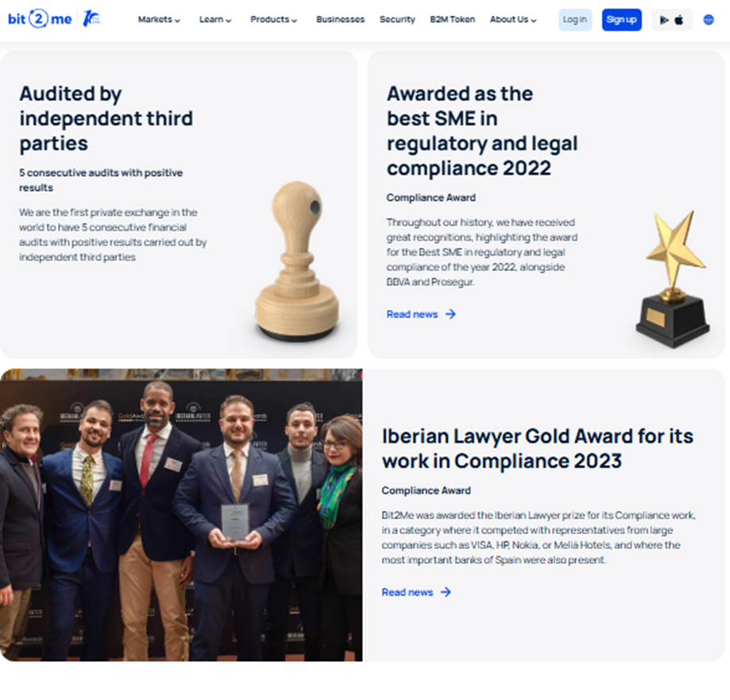Viewport: 730px width, 700px height.
Task: Expand the Products dropdown menu
Action: (274, 20)
